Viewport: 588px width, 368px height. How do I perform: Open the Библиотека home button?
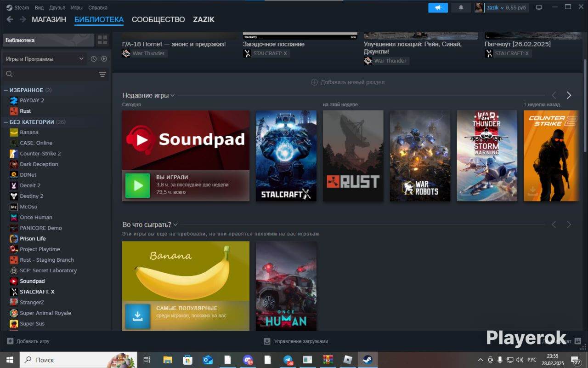[48, 40]
